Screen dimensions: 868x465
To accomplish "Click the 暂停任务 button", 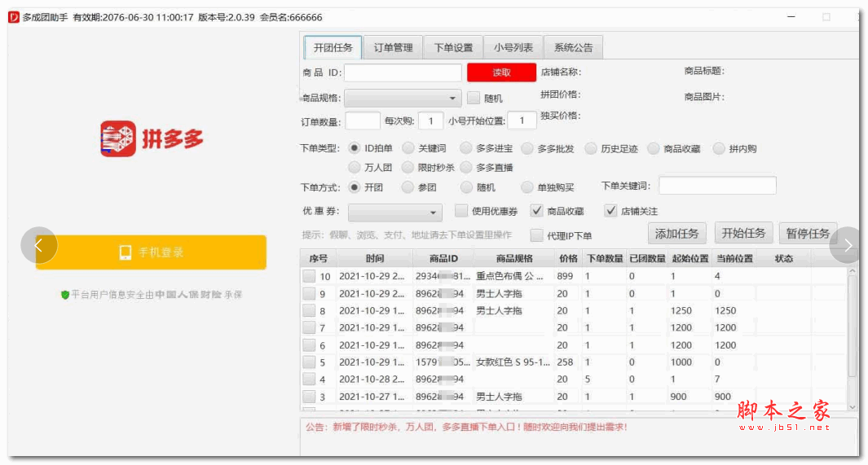I will pyautogui.click(x=808, y=234).
